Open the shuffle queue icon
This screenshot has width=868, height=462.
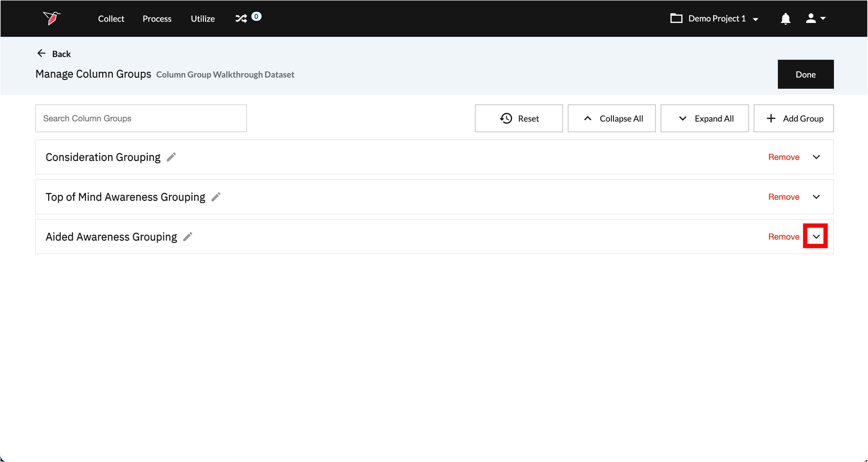(241, 18)
